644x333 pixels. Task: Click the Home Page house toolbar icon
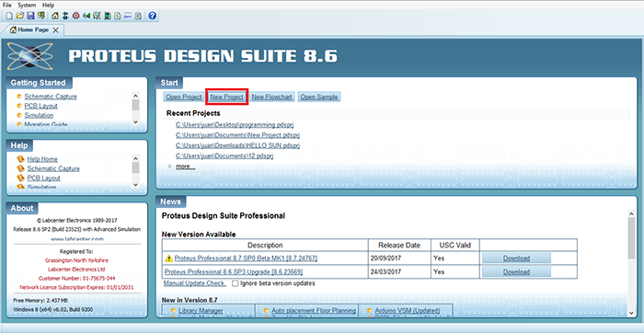point(55,16)
